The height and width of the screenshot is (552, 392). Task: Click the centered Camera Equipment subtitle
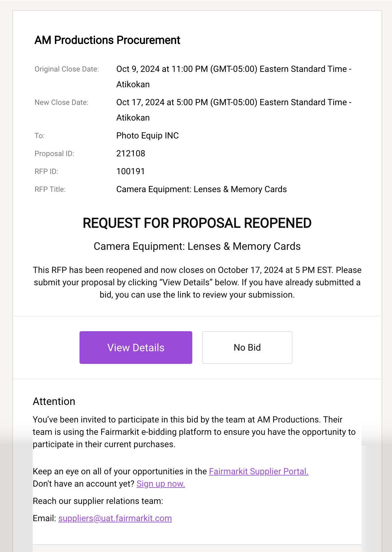(197, 246)
